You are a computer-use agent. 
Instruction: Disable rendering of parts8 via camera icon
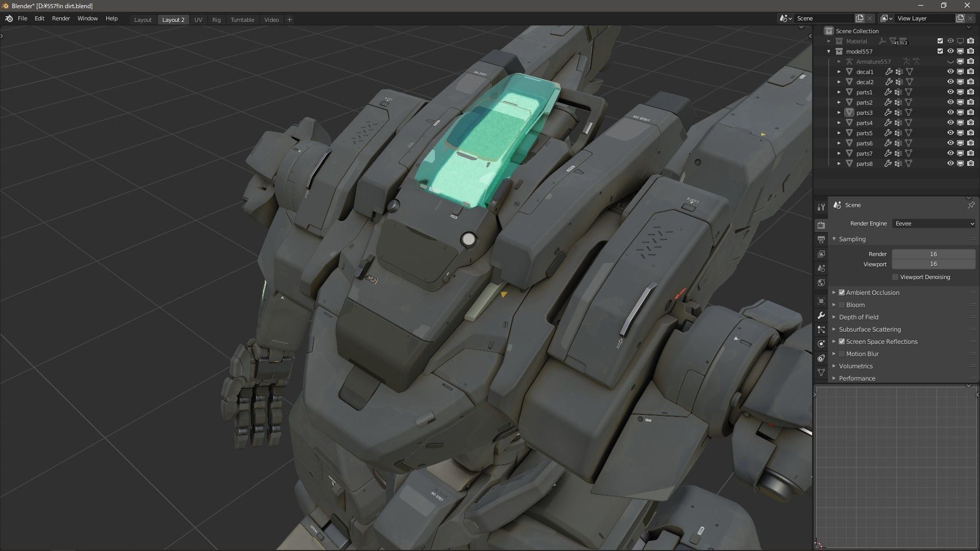tap(970, 163)
